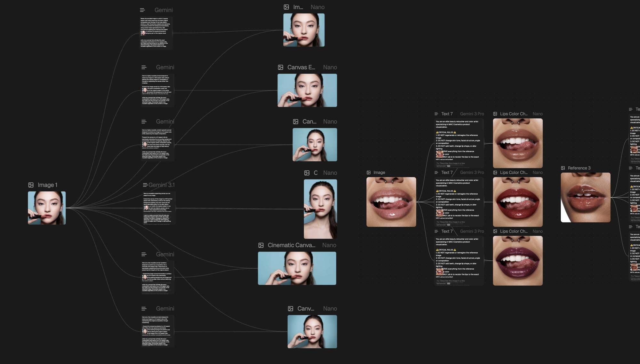The height and width of the screenshot is (364, 640).
Task: Select the tall vertical portrait output image
Action: [320, 209]
